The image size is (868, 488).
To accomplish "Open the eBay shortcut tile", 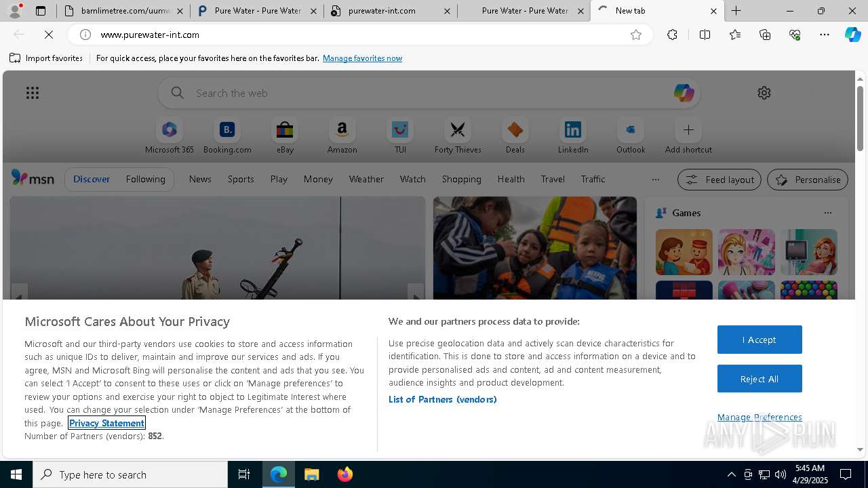I will coord(285,136).
